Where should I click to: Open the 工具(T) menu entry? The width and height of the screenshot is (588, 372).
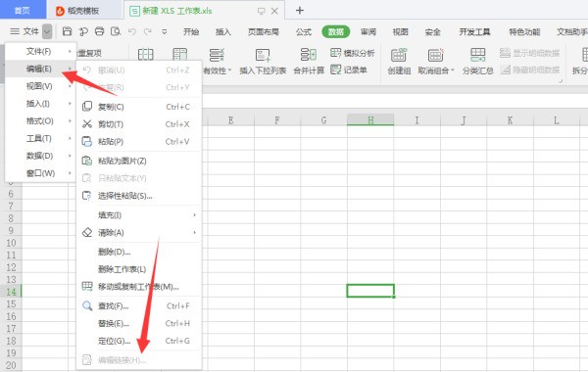pos(41,139)
